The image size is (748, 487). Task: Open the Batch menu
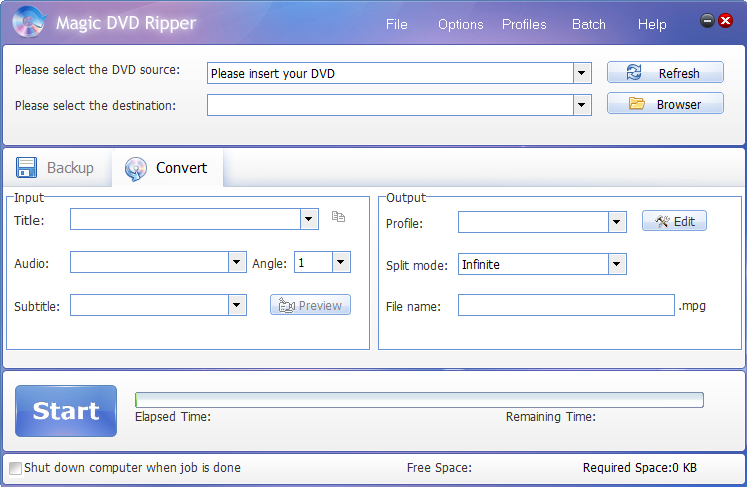click(x=589, y=24)
